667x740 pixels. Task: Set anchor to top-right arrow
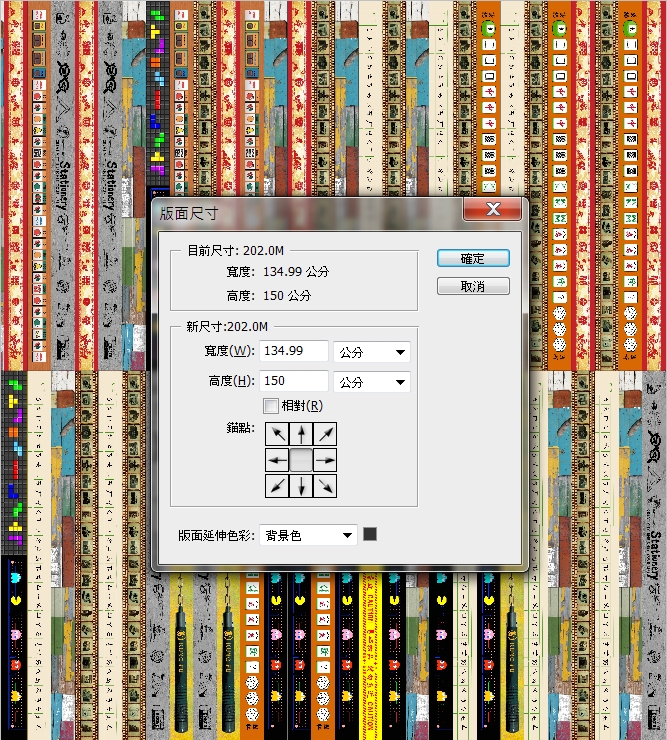(325, 435)
